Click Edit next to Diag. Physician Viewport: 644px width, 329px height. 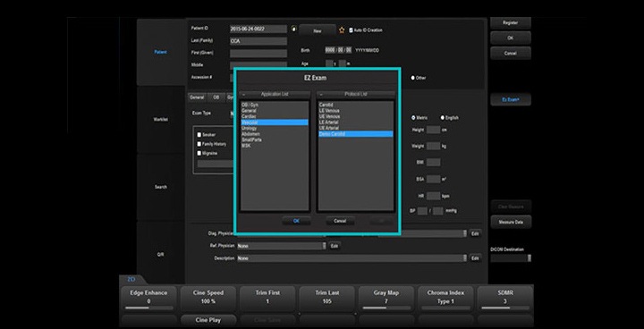pos(475,233)
